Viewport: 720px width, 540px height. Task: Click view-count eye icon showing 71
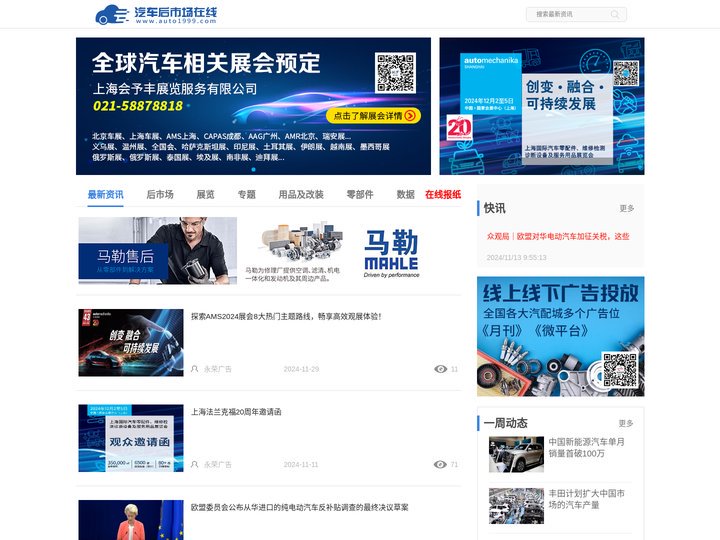[x=440, y=464]
